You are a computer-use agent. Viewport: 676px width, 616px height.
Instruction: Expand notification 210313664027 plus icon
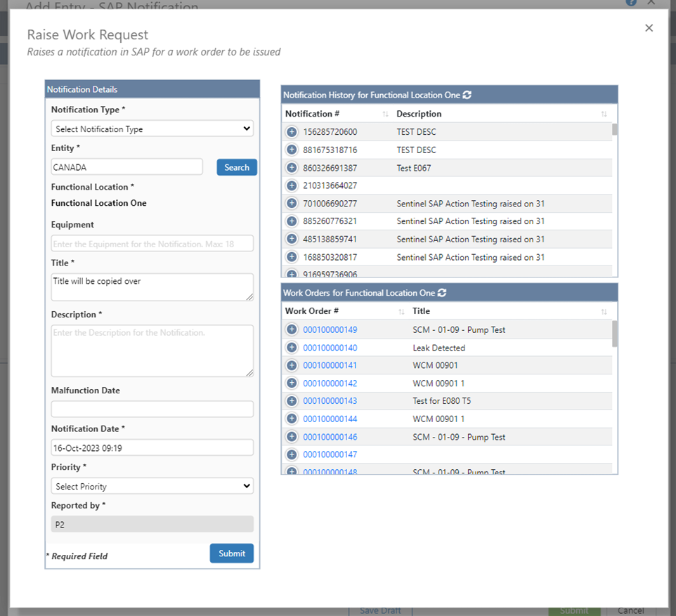pos(292,185)
